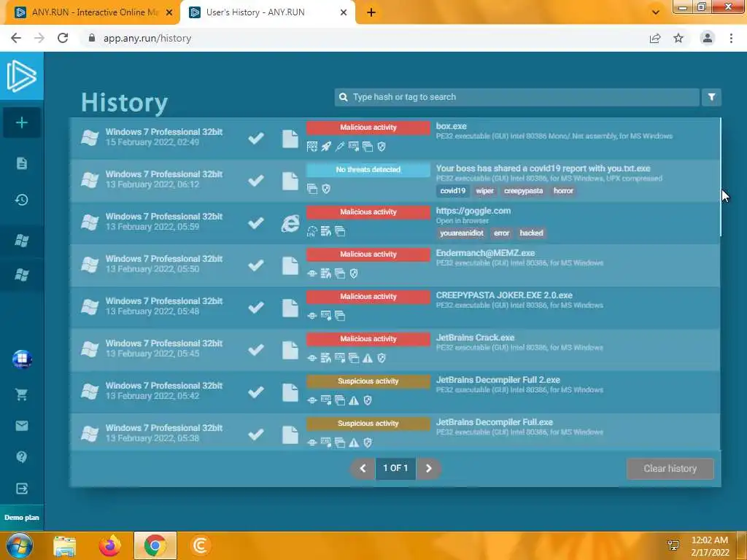Click the syringe icon in box.exe row

pos(340,147)
